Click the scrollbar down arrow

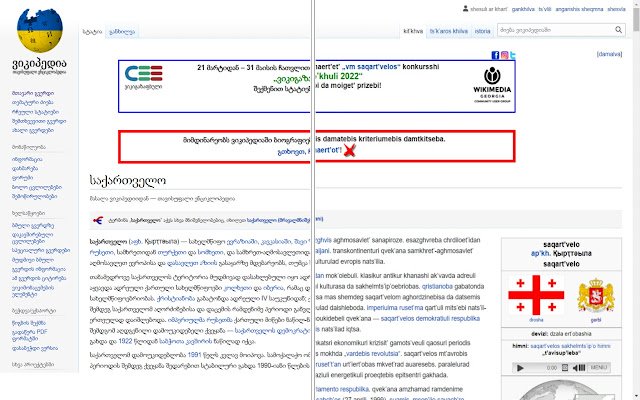(636, 397)
